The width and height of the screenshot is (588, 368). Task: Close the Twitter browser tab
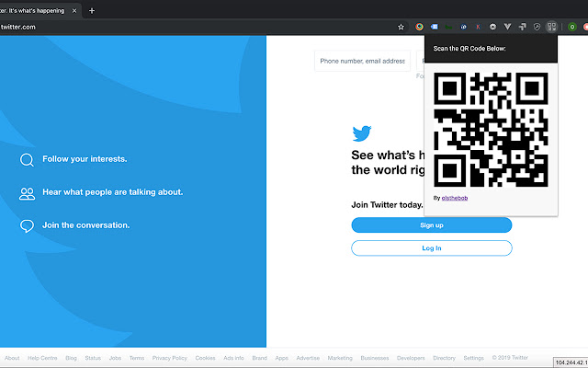pyautogui.click(x=74, y=11)
